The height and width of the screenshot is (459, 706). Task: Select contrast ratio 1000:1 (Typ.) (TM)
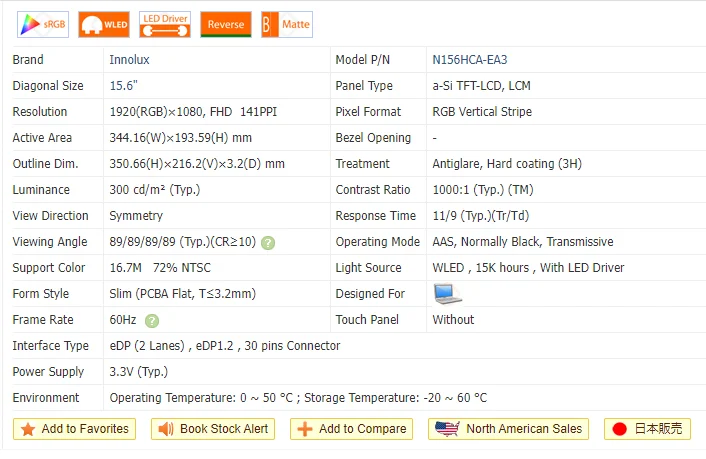(x=483, y=190)
